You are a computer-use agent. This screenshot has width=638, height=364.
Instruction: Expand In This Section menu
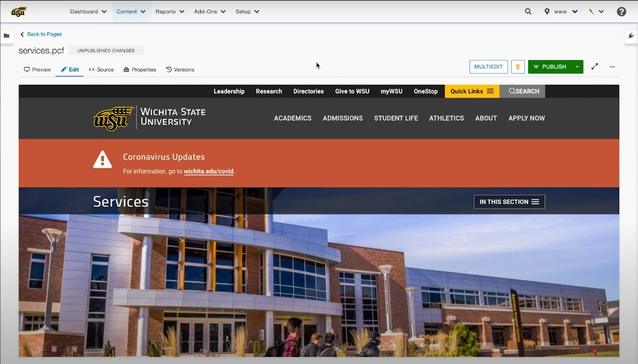coord(509,202)
